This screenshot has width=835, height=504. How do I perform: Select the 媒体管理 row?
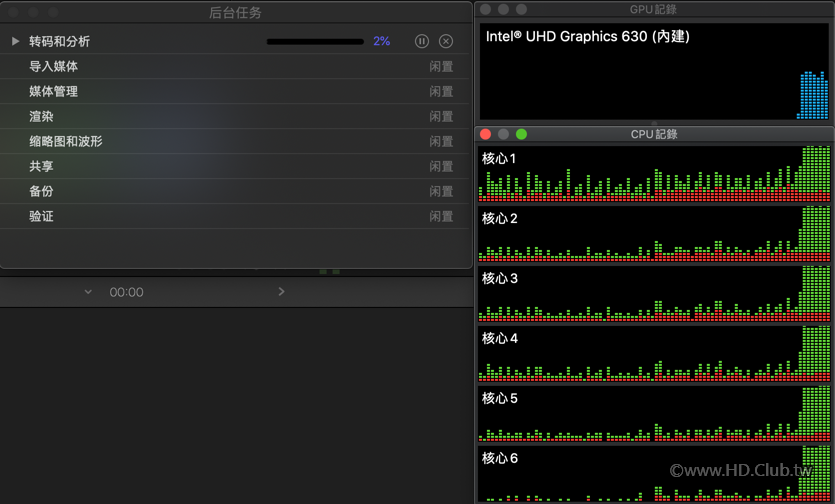234,92
